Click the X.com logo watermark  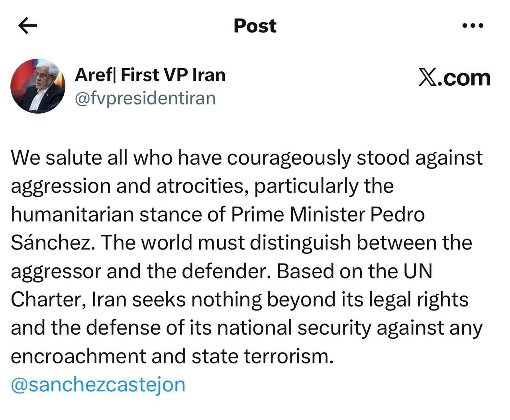tap(454, 77)
